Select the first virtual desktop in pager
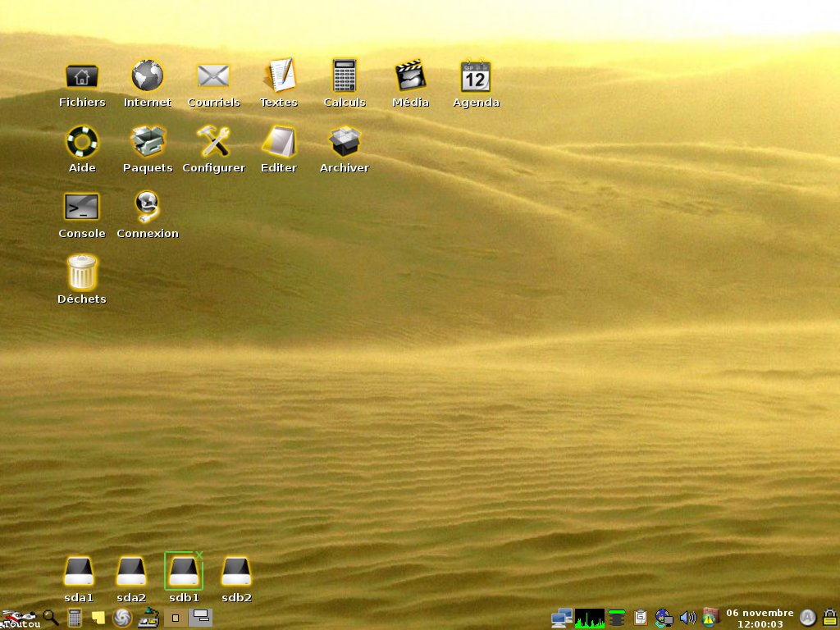Screen dimensions: 840x630 176,618
